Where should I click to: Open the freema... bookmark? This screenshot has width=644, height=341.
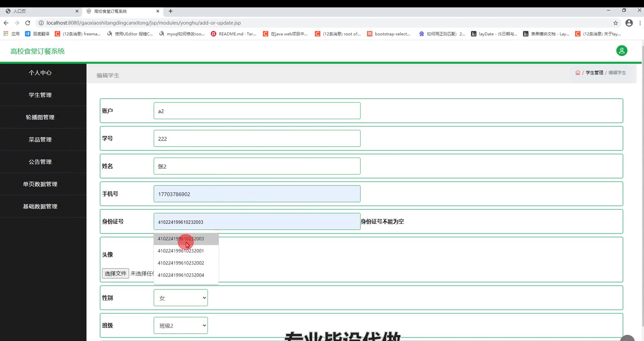click(78, 34)
